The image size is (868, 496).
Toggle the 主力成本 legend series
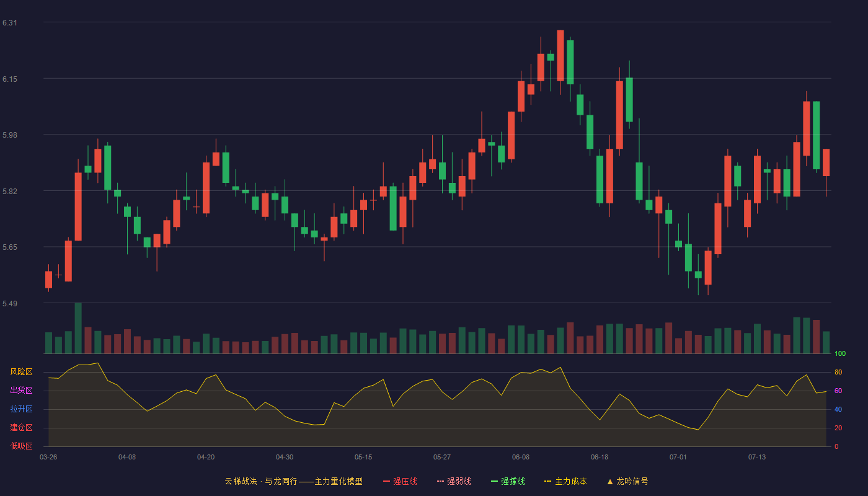[565, 481]
